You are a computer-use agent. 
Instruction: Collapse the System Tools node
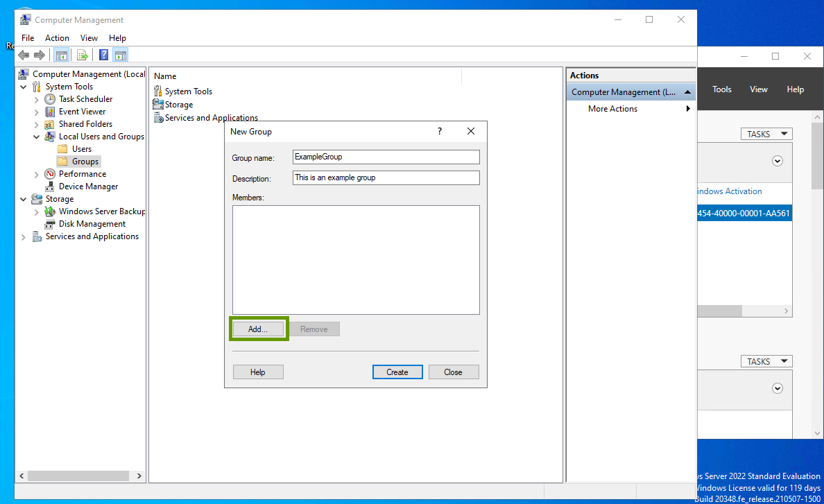click(24, 87)
